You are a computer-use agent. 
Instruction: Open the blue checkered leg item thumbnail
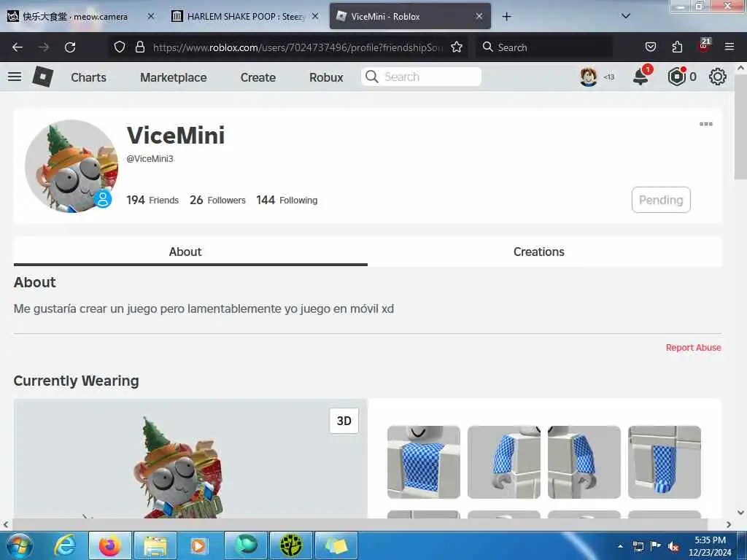665,462
